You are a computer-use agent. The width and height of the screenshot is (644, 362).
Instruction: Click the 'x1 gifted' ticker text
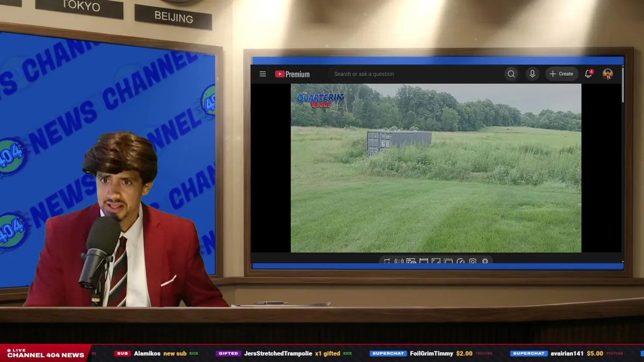(x=328, y=353)
